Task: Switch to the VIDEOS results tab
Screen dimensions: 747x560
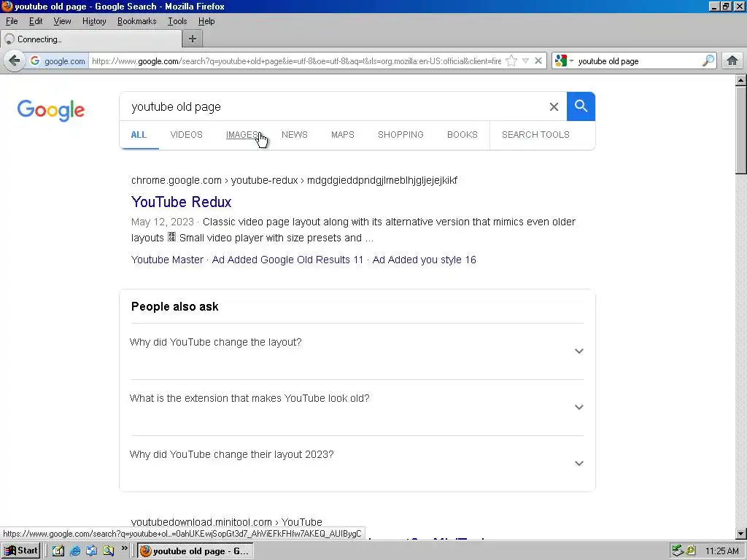Action: [x=186, y=135]
